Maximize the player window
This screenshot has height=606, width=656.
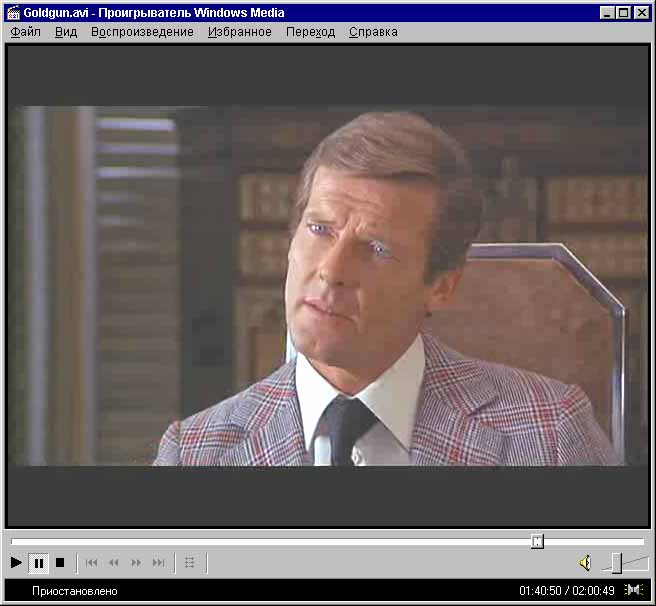[623, 13]
